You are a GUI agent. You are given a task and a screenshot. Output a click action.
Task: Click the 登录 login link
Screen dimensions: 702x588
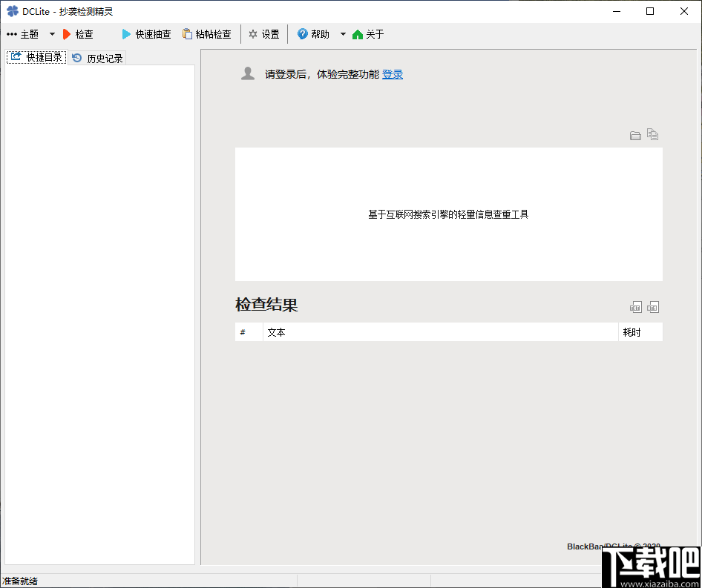pyautogui.click(x=392, y=74)
